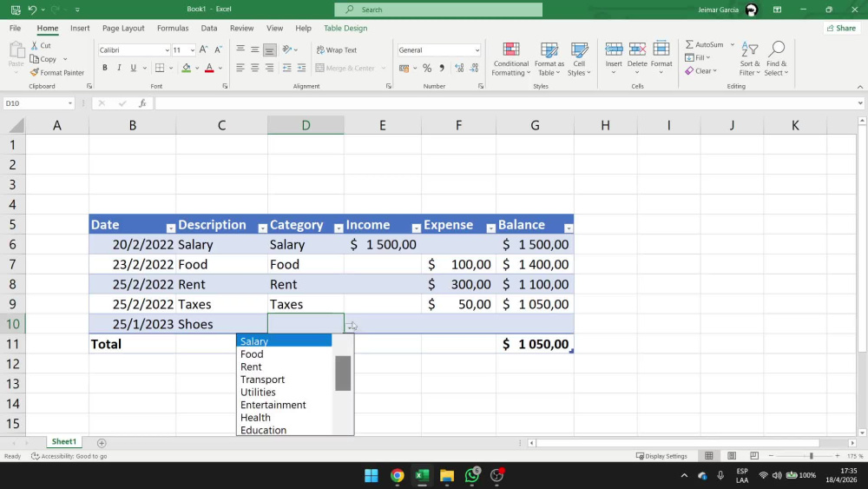The width and height of the screenshot is (868, 489).
Task: Open the Fill Color dropdown arrow
Action: 197,68
